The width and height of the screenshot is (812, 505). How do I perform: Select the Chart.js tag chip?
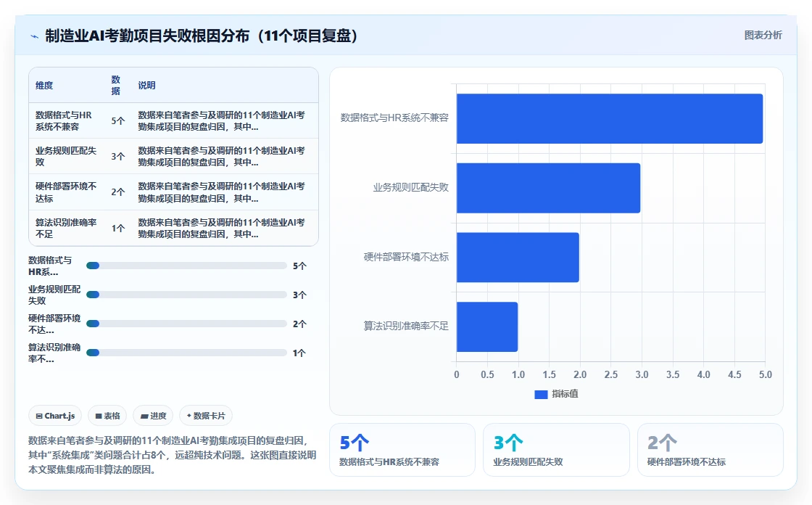pyautogui.click(x=55, y=416)
